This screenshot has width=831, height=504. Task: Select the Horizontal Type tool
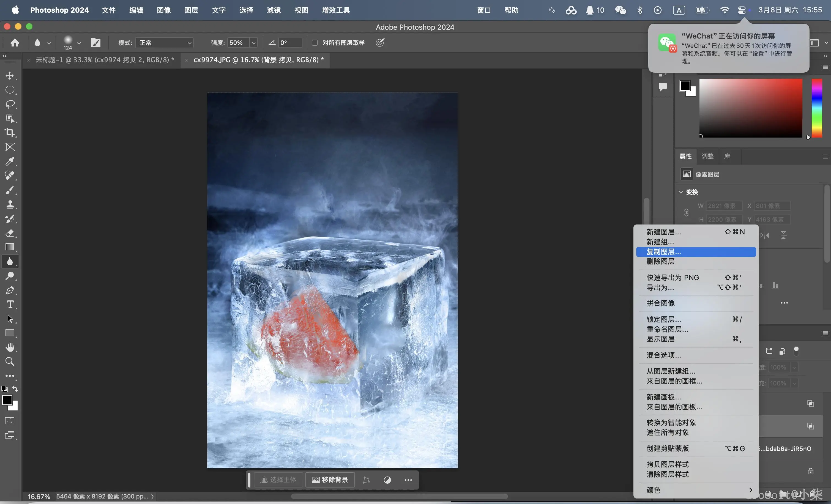10,305
